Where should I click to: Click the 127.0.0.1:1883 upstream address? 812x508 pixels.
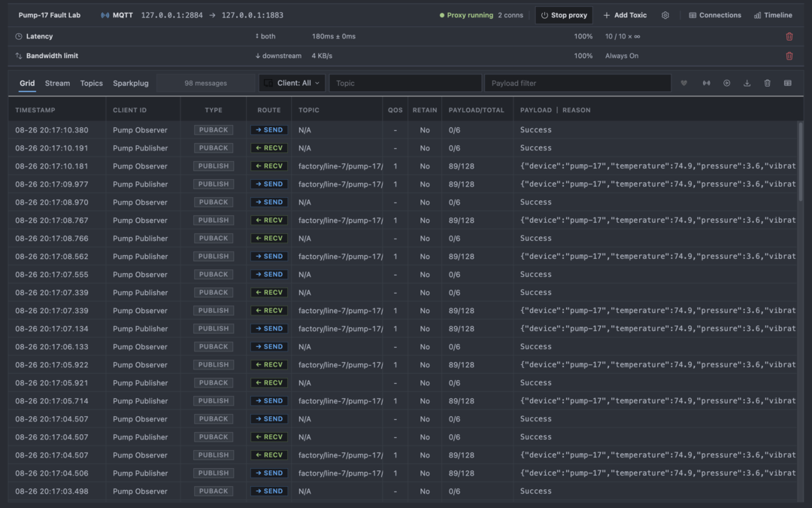coord(252,16)
